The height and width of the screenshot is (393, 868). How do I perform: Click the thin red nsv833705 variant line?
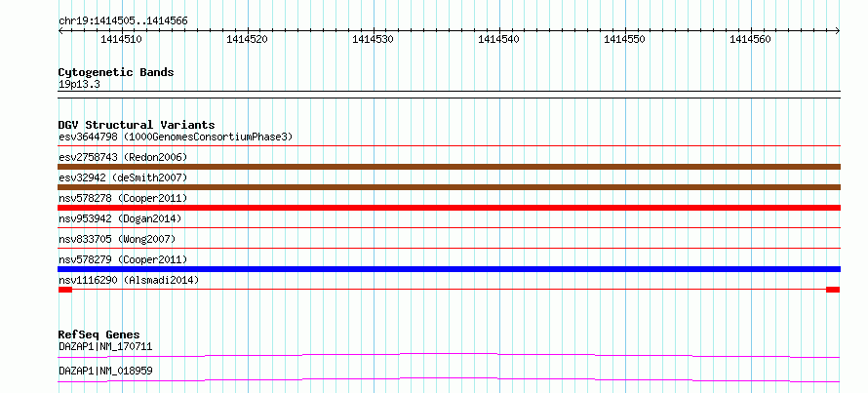[x=449, y=248]
